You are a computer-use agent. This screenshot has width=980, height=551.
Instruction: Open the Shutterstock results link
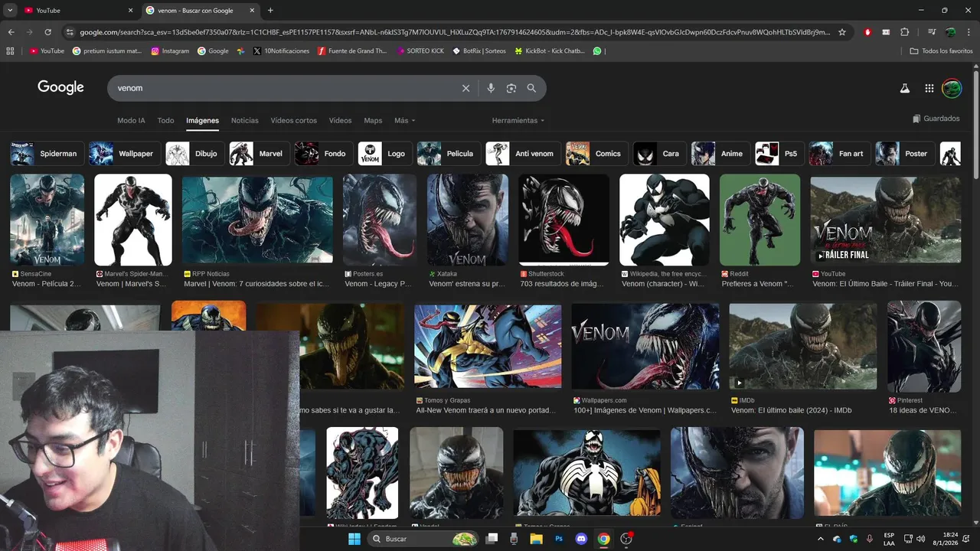[x=563, y=284]
